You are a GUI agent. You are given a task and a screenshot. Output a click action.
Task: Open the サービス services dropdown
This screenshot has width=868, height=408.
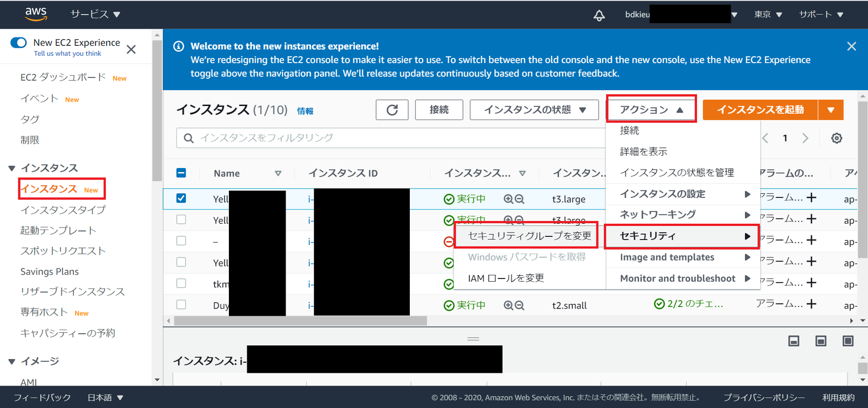95,14
